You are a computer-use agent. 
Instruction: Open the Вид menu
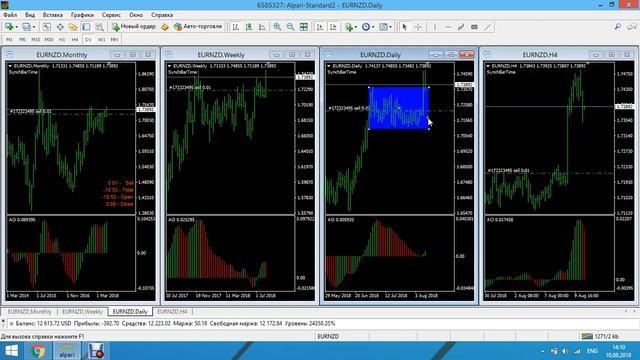click(30, 15)
